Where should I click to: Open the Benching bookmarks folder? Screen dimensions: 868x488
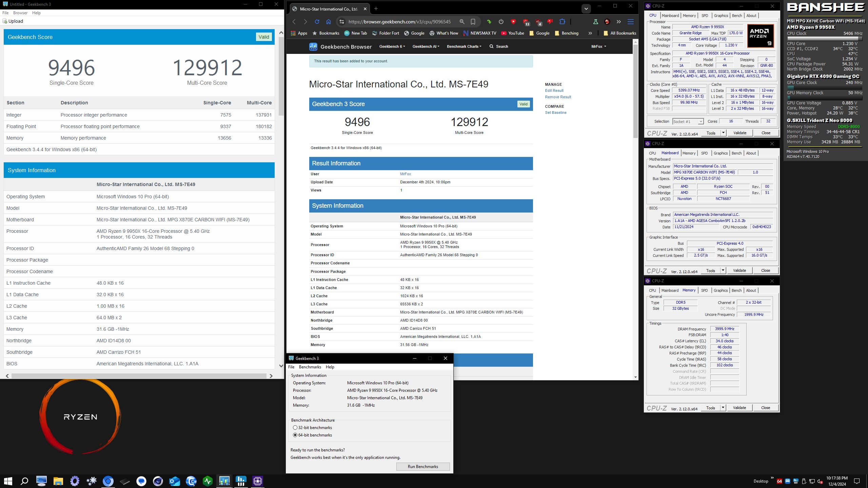coord(566,33)
